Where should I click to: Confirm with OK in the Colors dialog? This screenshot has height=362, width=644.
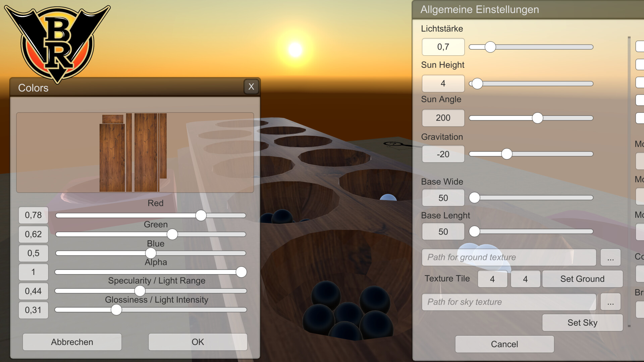[x=198, y=342]
